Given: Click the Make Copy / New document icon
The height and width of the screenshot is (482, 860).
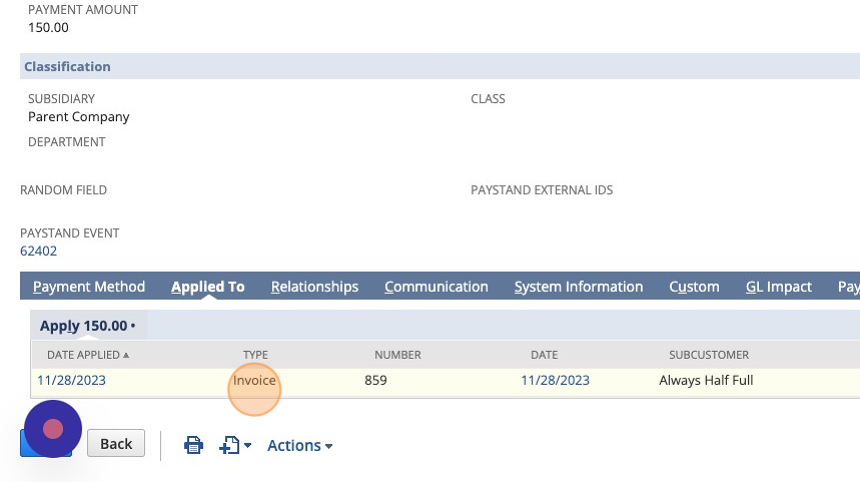Looking at the screenshot, I should 229,445.
